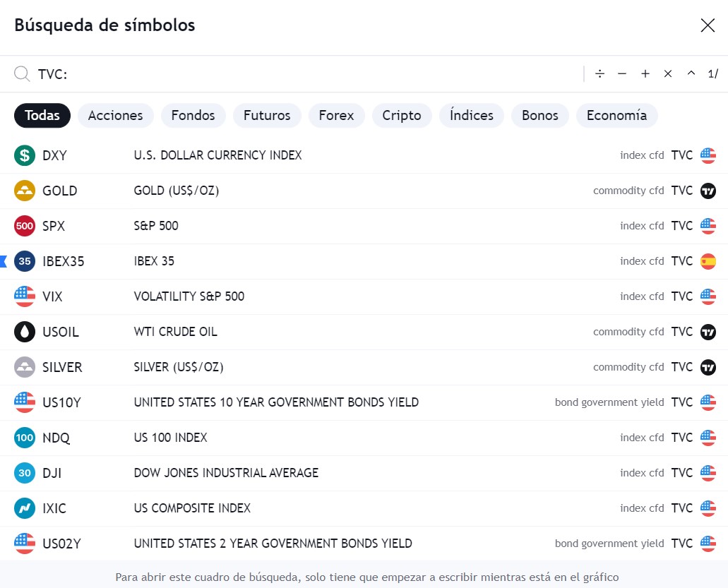Select WTI CRUDE OIL result
This screenshot has width=728, height=588.
tap(176, 332)
